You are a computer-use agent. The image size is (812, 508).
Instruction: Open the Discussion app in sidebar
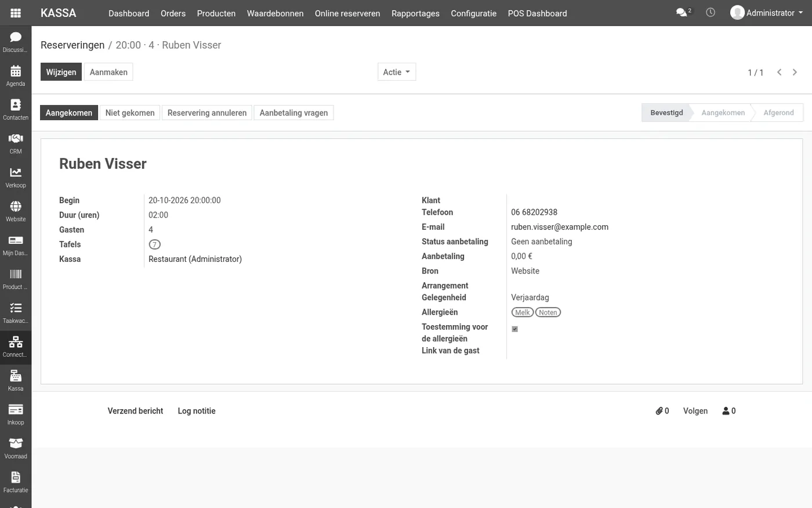point(16,42)
